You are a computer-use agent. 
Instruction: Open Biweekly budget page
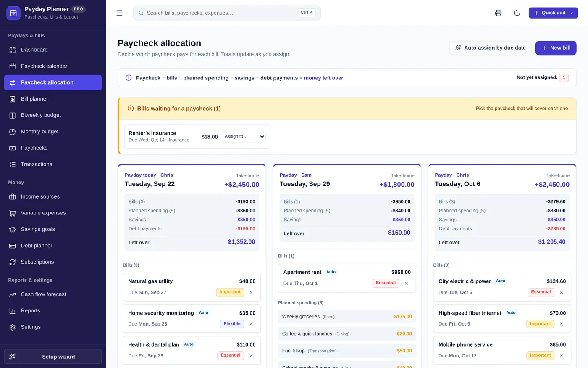[x=53, y=115]
